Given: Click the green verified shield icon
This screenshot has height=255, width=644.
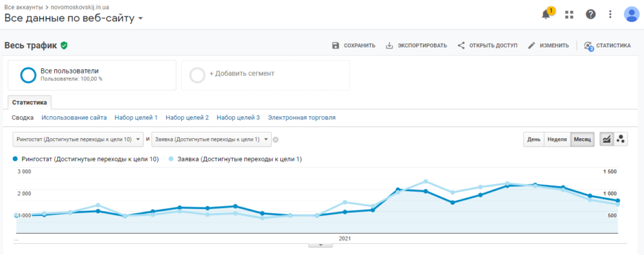Looking at the screenshot, I should click(64, 45).
